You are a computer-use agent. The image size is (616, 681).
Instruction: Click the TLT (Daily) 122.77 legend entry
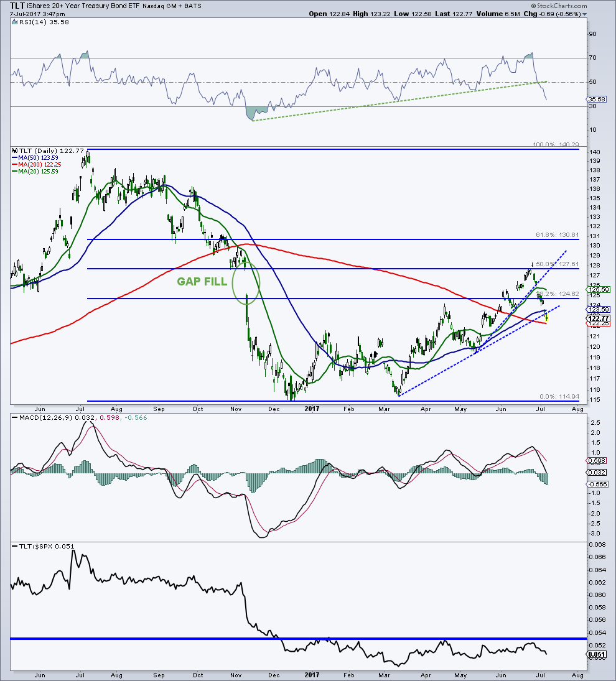click(x=51, y=151)
